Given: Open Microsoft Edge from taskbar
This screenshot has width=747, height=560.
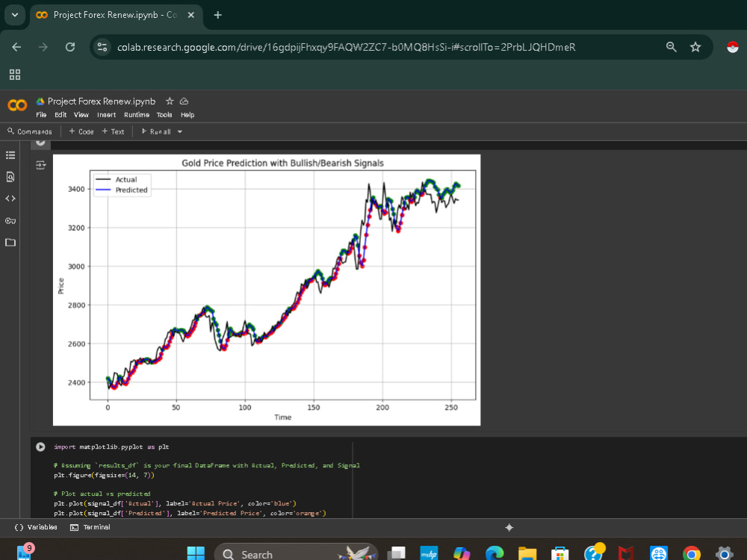Looking at the screenshot, I should click(495, 553).
